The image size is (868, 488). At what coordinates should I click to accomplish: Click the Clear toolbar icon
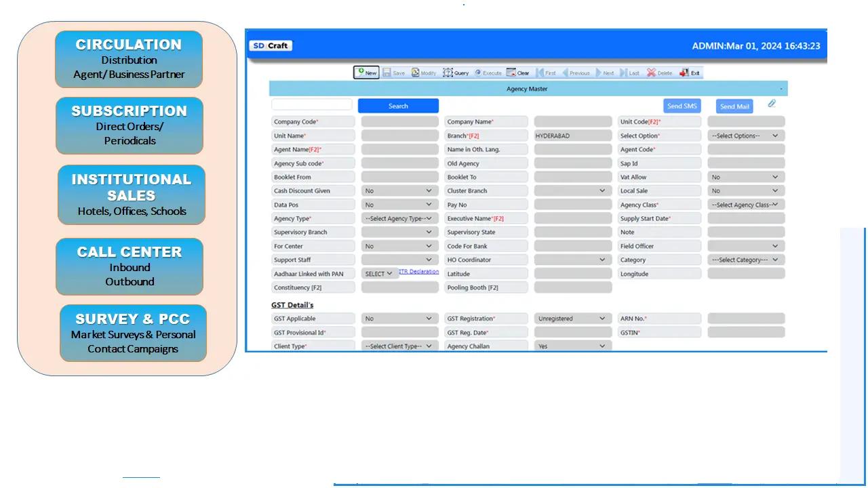tap(517, 73)
